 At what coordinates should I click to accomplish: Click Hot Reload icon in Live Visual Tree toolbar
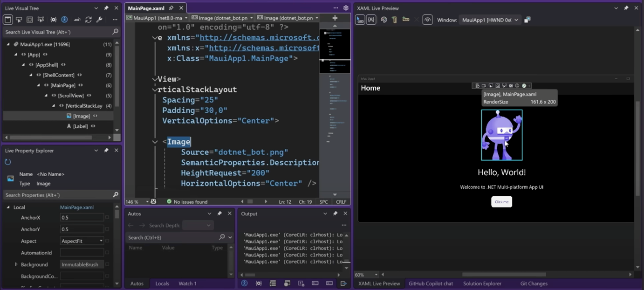[x=77, y=20]
